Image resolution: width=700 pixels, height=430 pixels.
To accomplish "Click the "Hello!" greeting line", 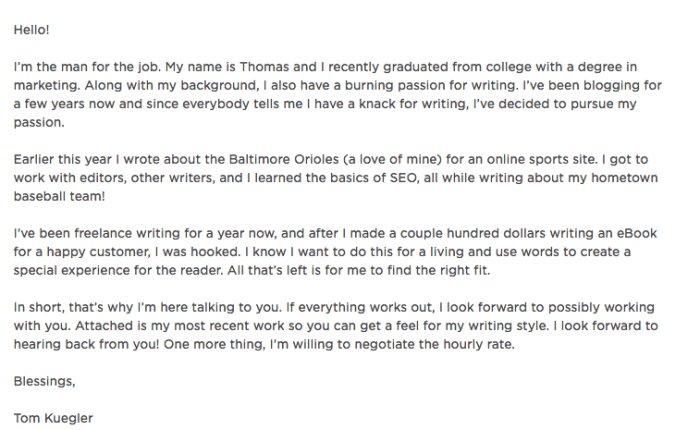I will click(31, 30).
